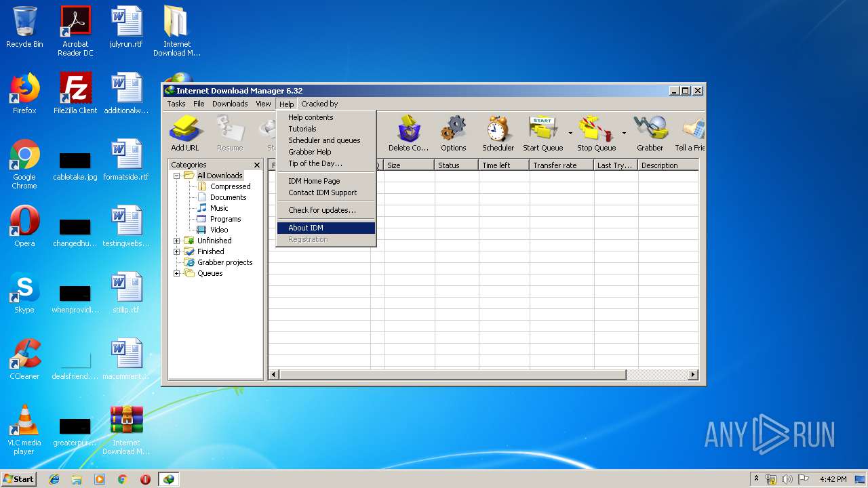Image resolution: width=868 pixels, height=488 pixels.
Task: Select the Video category
Action: [219, 230]
